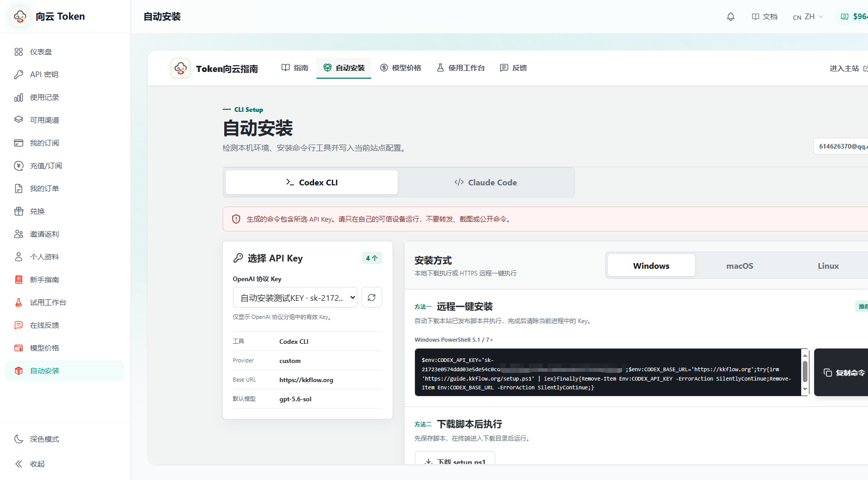Open 我的订阅 subscriptions page
The height and width of the screenshot is (480, 868).
[64, 143]
